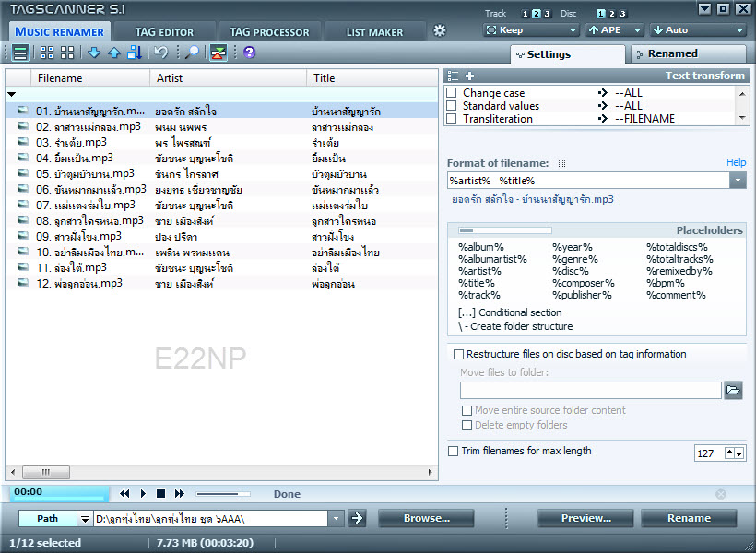This screenshot has height=553, width=756.
Task: Open the Renamed tab
Action: tap(689, 54)
